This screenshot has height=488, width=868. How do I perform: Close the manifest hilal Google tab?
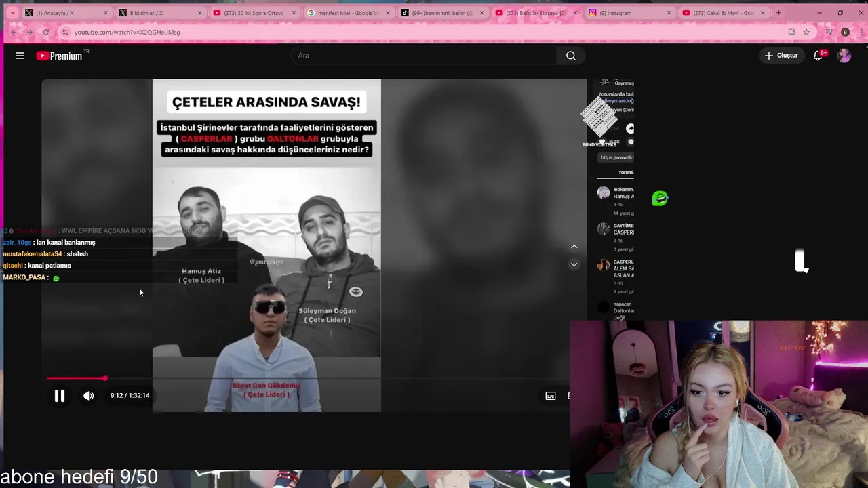click(387, 13)
